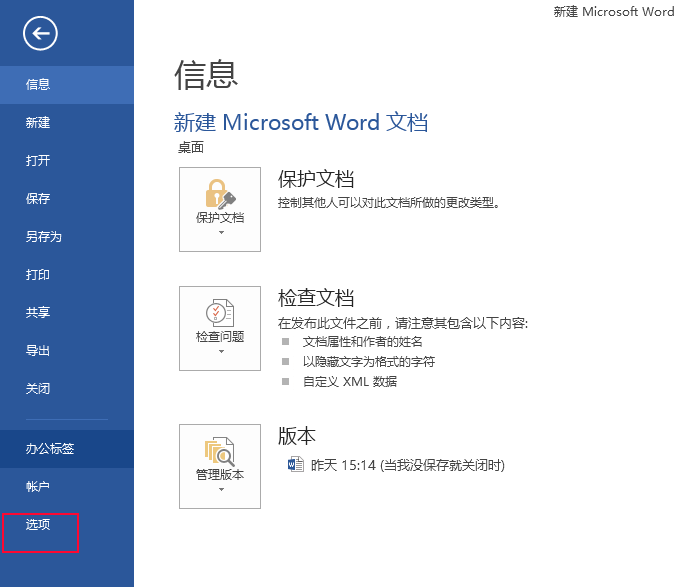678x587 pixels.
Task: Click the 文档属性和作者的姓名 list item
Action: point(362,342)
